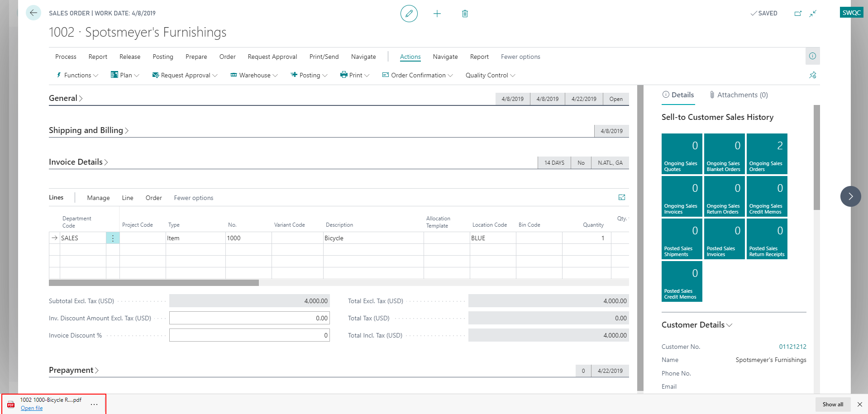Click Show all downloads button
The image size is (868, 414).
click(833, 404)
